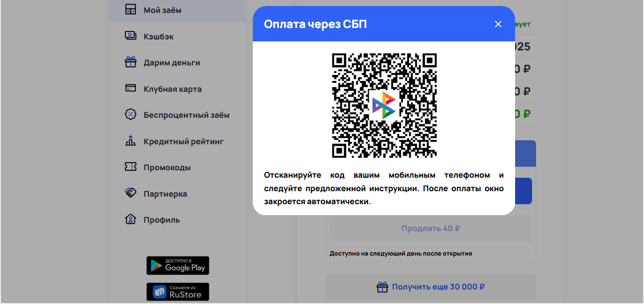This screenshot has height=304, width=644.
Task: Click the Клубная карта card icon
Action: (x=130, y=88)
